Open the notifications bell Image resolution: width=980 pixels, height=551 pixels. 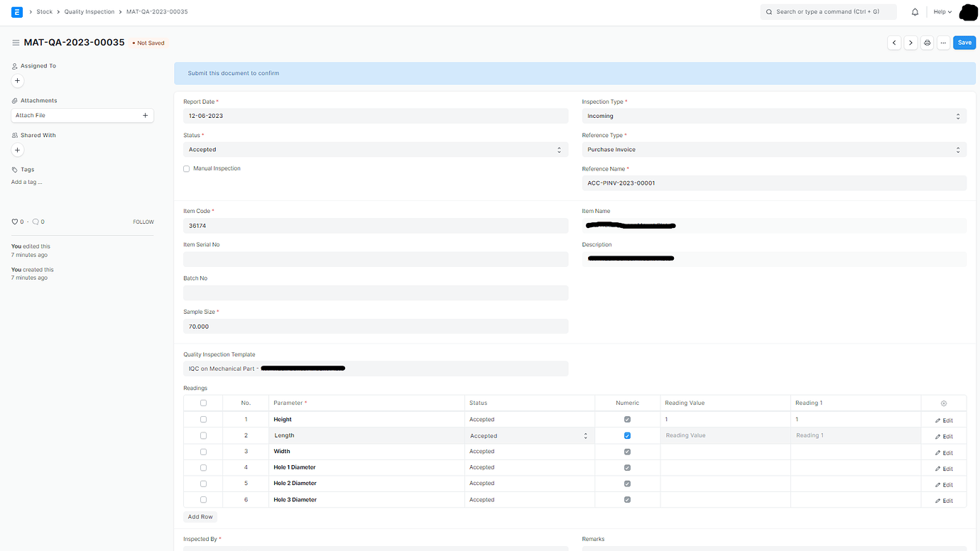click(x=915, y=11)
